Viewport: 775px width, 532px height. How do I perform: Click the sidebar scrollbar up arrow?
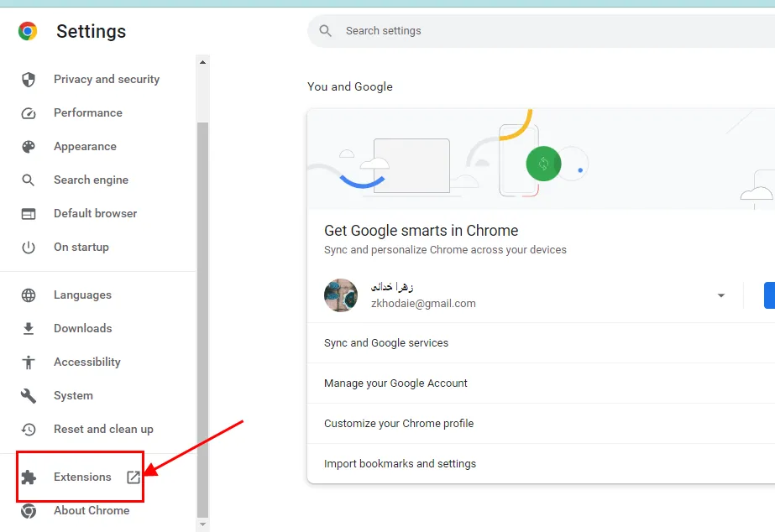click(202, 62)
